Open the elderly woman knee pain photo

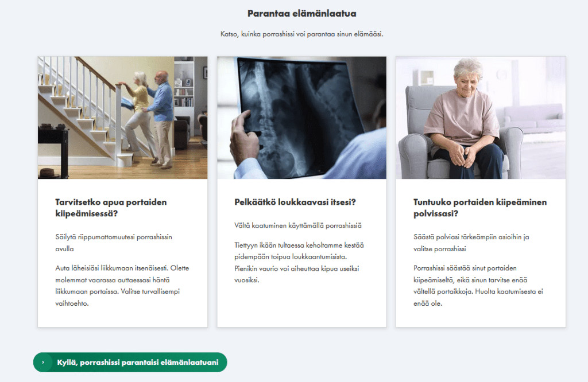click(481, 118)
